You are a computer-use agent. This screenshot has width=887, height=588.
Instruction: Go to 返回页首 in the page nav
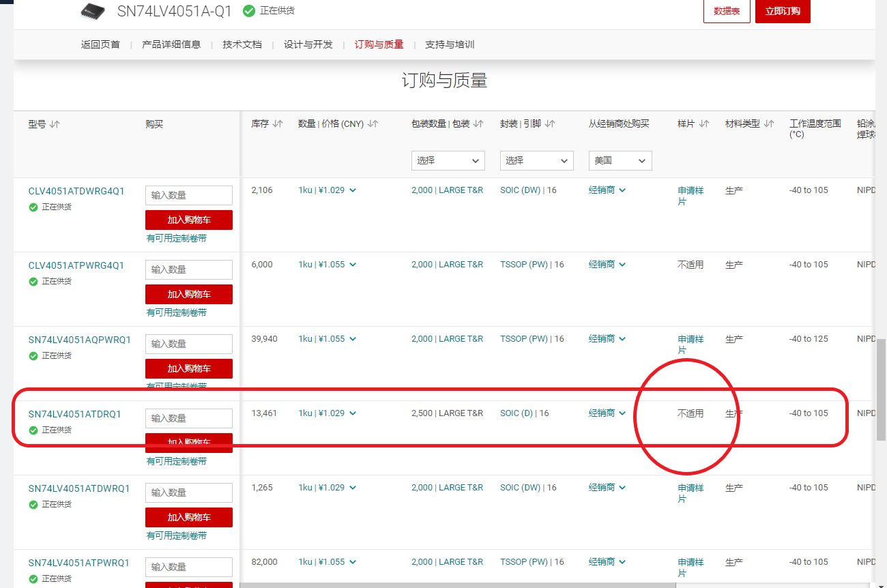click(100, 44)
